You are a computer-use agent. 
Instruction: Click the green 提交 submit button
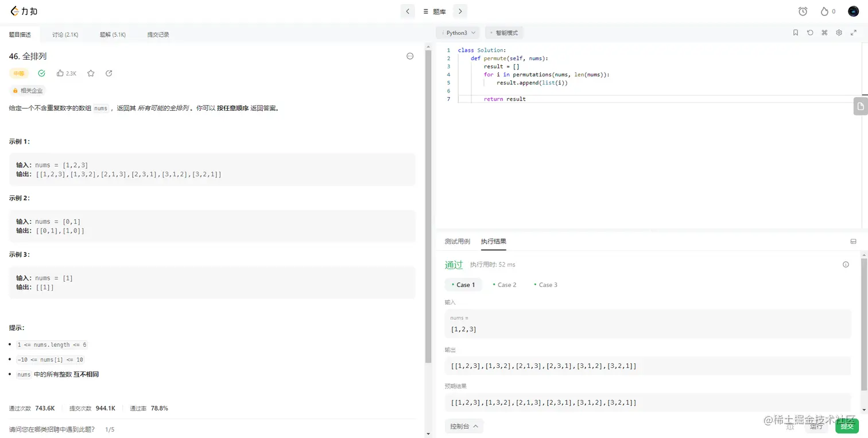pos(847,426)
